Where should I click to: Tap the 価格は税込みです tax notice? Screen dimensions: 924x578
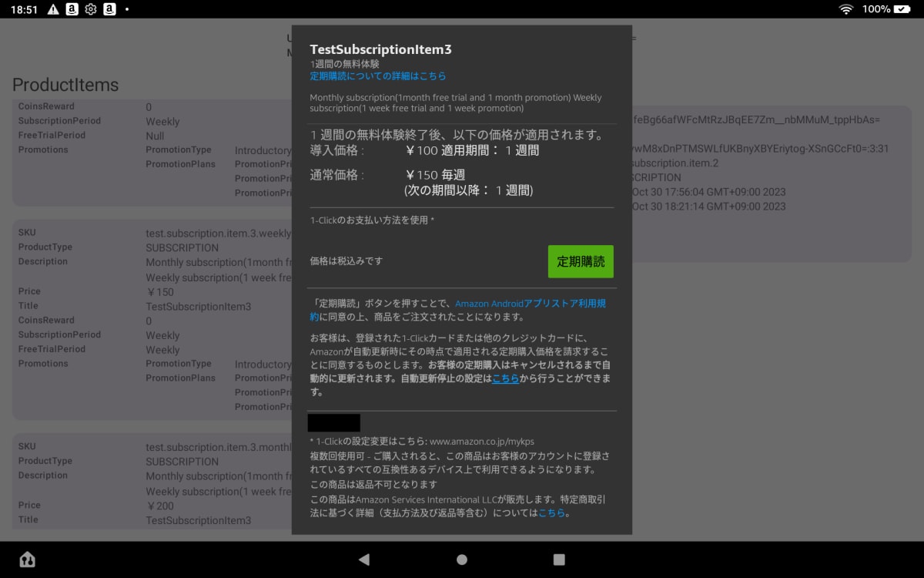(346, 260)
